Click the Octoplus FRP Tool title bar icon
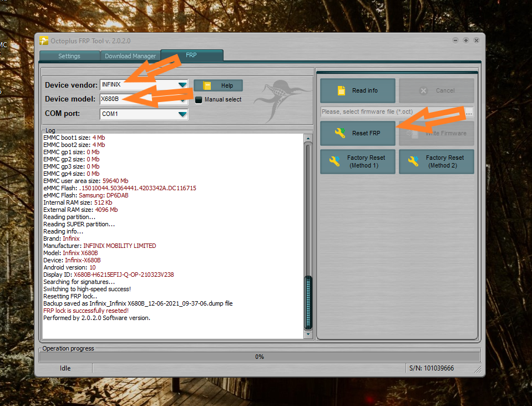 (44, 40)
